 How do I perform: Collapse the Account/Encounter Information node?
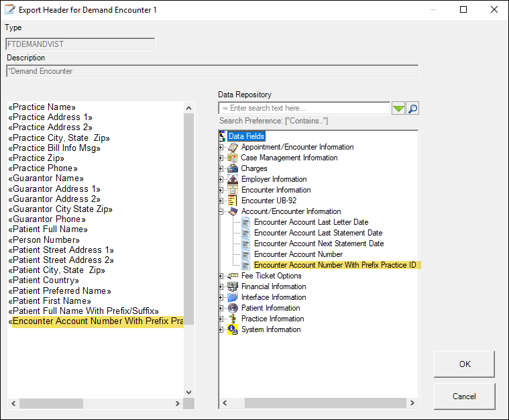tap(222, 211)
